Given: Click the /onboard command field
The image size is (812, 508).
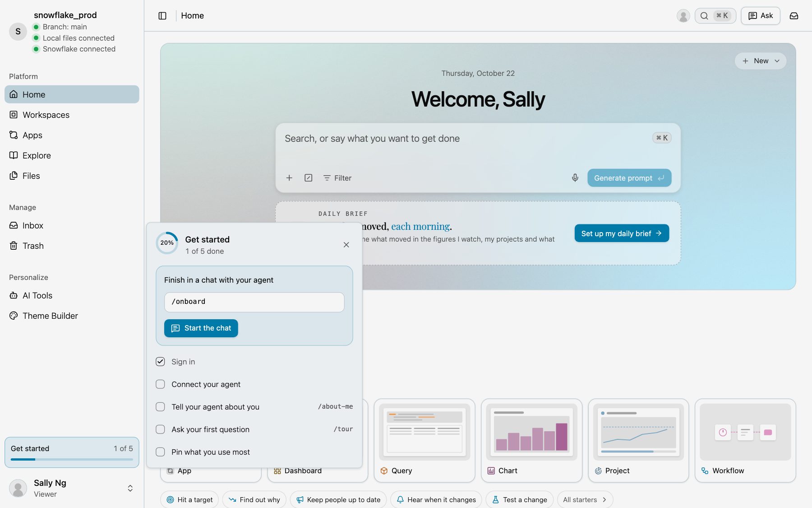Looking at the screenshot, I should tap(254, 302).
